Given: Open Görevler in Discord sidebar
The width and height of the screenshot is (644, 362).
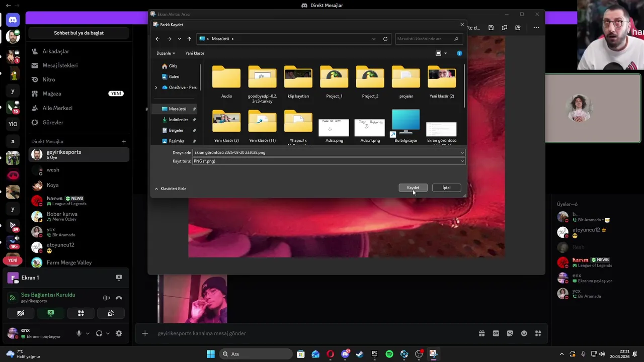Looking at the screenshot, I should tap(79, 122).
